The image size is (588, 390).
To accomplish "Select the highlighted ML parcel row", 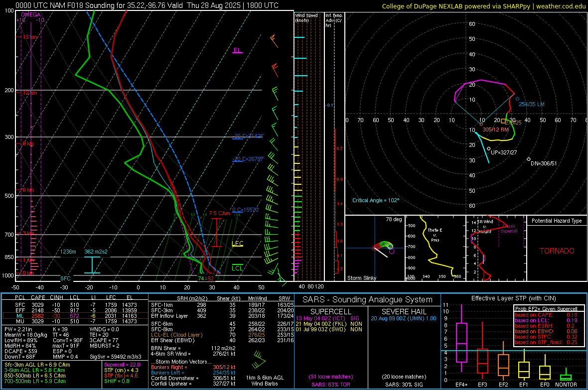I will 75,316.
